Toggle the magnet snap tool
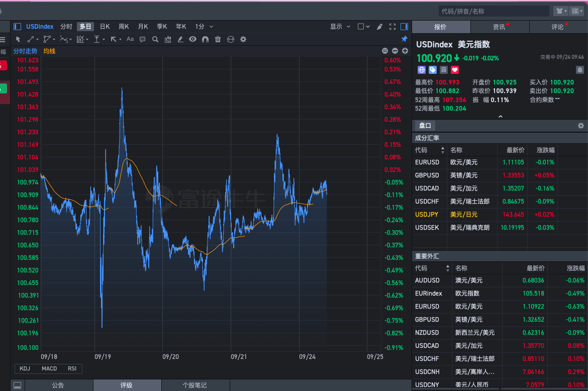Image resolution: width=588 pixels, height=391 pixels. click(x=205, y=39)
